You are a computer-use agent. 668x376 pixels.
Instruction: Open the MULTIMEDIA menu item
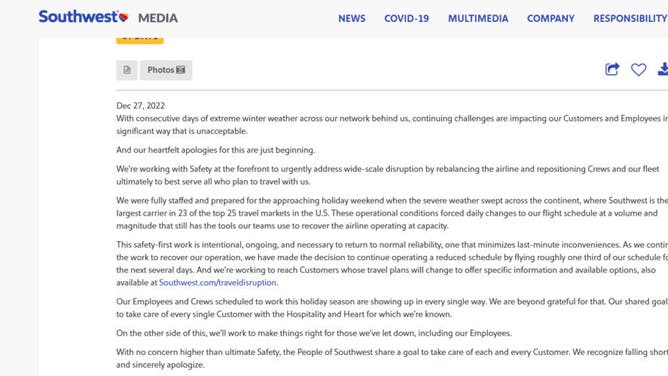click(x=478, y=19)
